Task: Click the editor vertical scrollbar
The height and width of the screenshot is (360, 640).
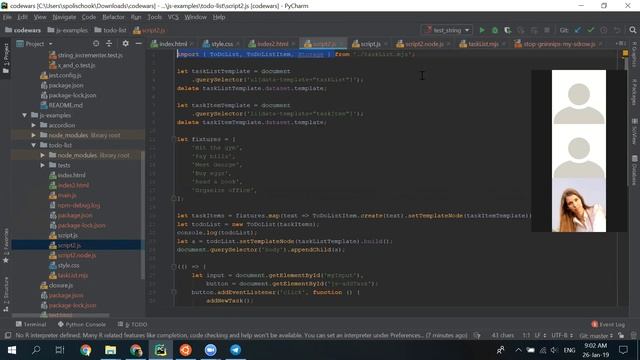Action: [x=627, y=122]
